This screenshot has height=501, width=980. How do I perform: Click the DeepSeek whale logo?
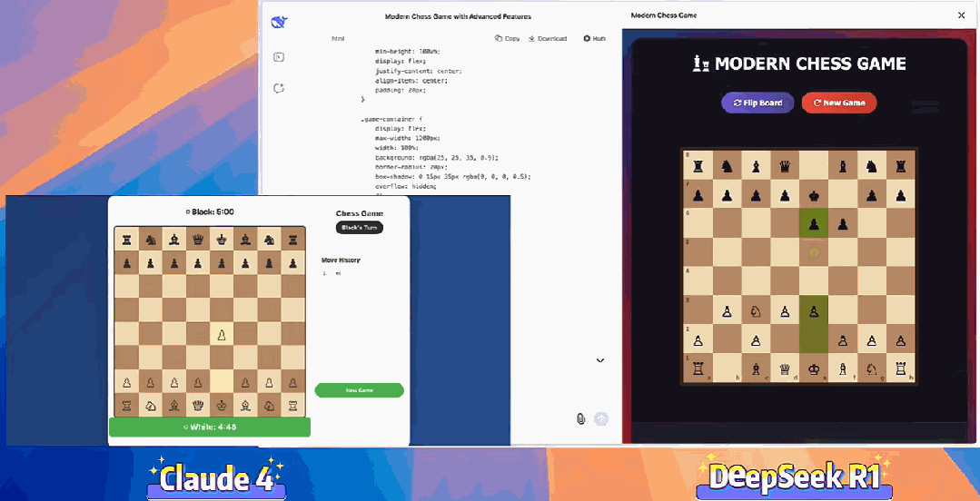click(x=278, y=23)
